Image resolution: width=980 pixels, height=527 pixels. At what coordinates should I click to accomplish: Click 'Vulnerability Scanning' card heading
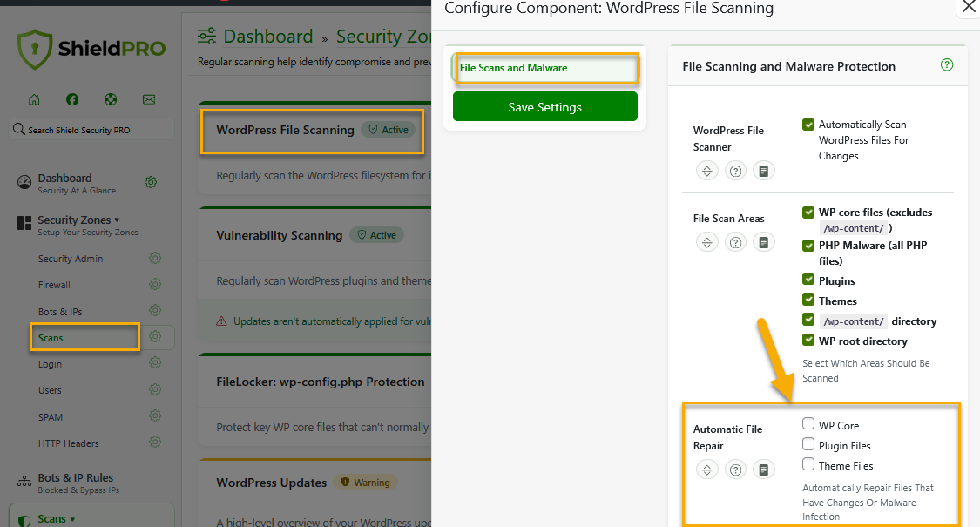click(x=280, y=236)
